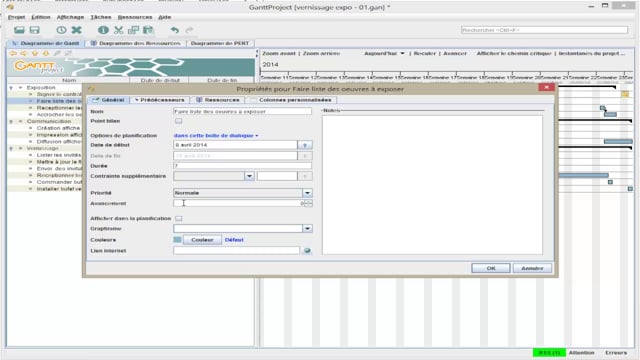
Task: Collapse the Vernissage task group
Action: [11, 149]
